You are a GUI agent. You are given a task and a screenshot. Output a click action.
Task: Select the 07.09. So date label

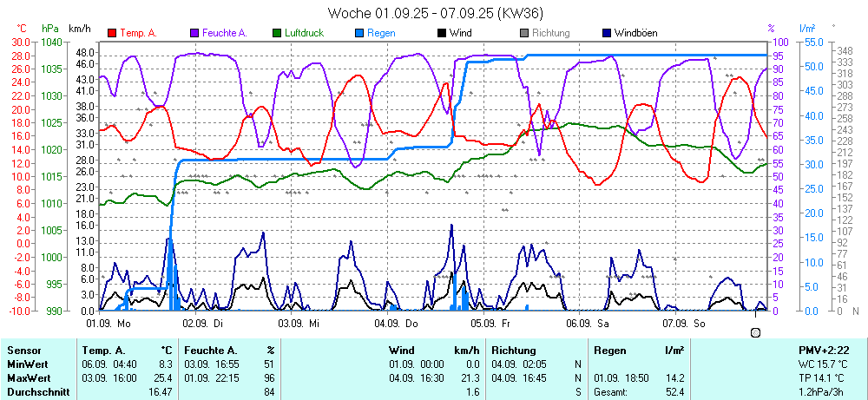(x=684, y=323)
